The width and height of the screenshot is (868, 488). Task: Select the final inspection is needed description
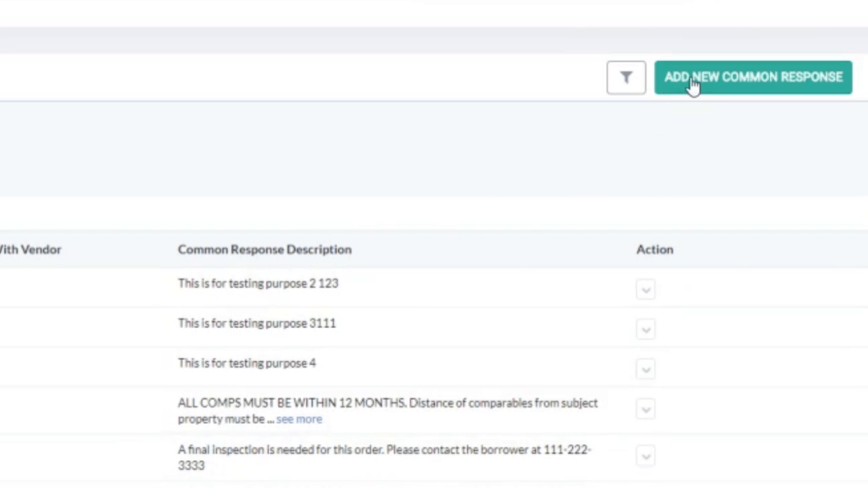coord(385,457)
